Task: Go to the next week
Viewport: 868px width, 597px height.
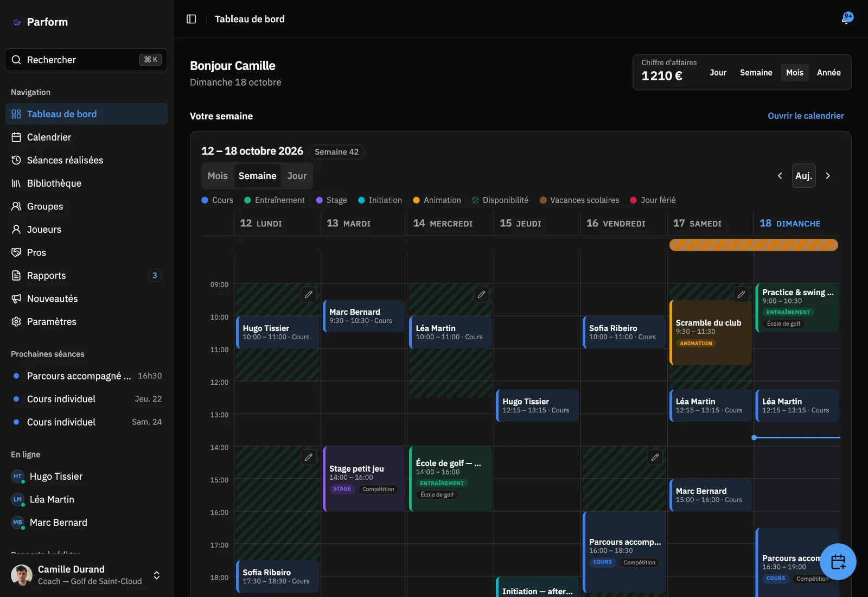Action: pos(828,176)
